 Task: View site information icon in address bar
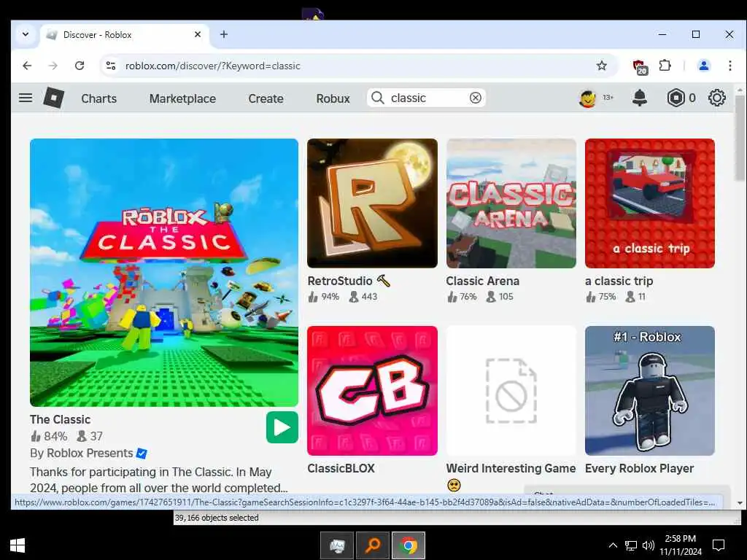coord(111,66)
